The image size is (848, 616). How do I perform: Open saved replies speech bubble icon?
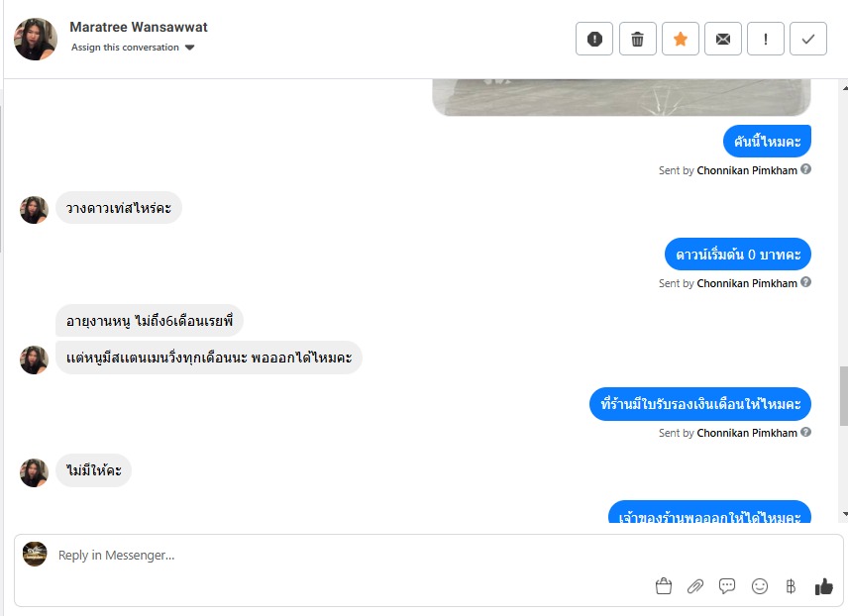pos(727,586)
